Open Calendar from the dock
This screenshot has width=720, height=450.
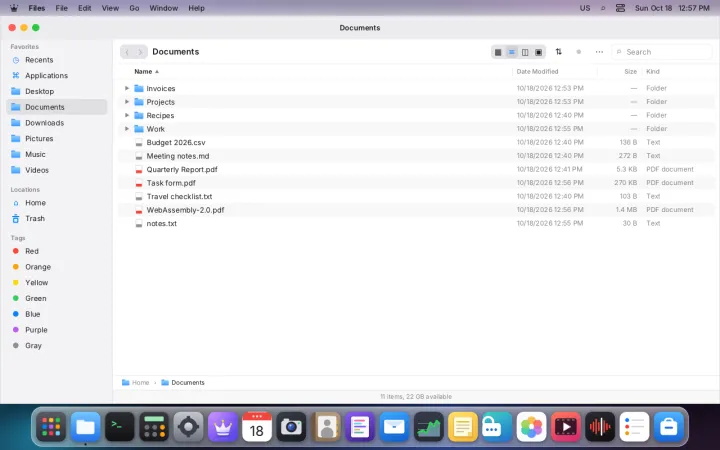(257, 427)
